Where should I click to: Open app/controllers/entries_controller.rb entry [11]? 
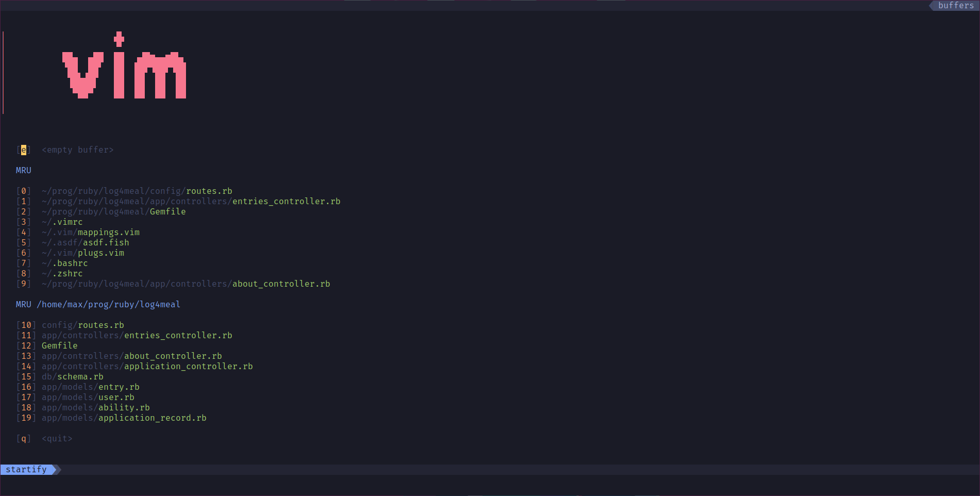click(x=137, y=336)
